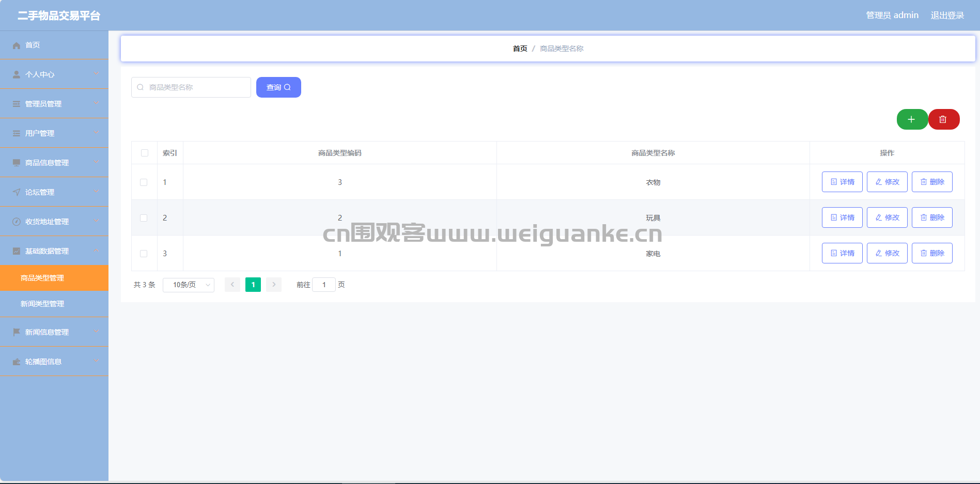Click 修改 button for row 衣物
Screen dimensions: 980x484
point(887,182)
